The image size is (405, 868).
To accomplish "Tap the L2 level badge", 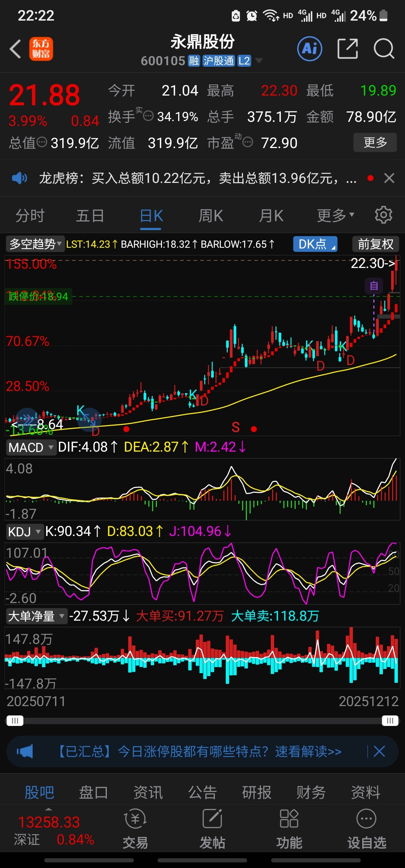I will 244,61.
